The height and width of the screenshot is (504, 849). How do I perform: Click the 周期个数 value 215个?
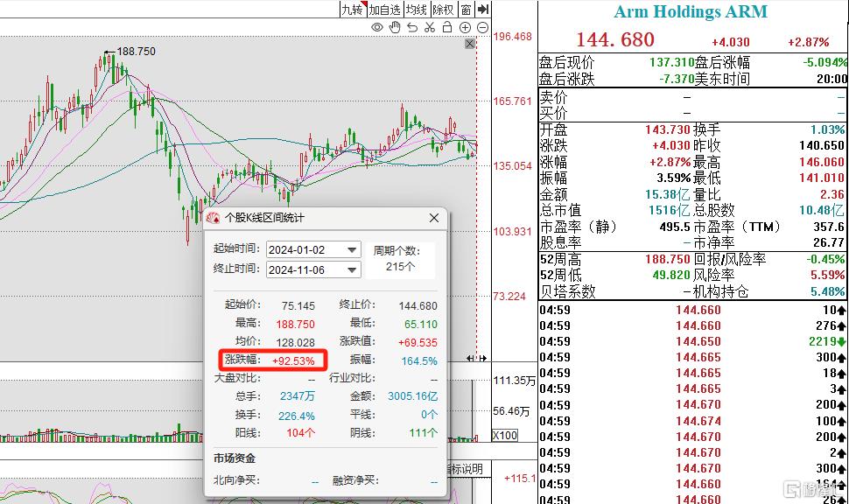400,266
